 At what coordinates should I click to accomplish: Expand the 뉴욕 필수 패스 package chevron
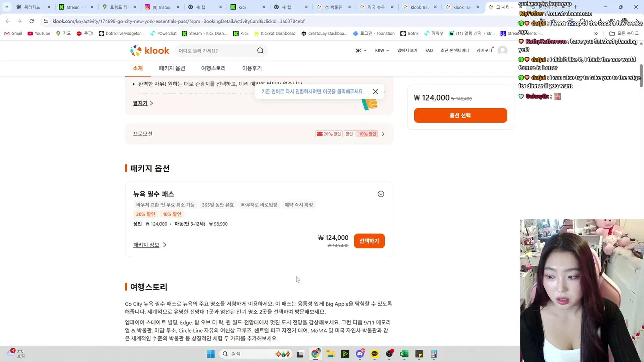(x=381, y=194)
